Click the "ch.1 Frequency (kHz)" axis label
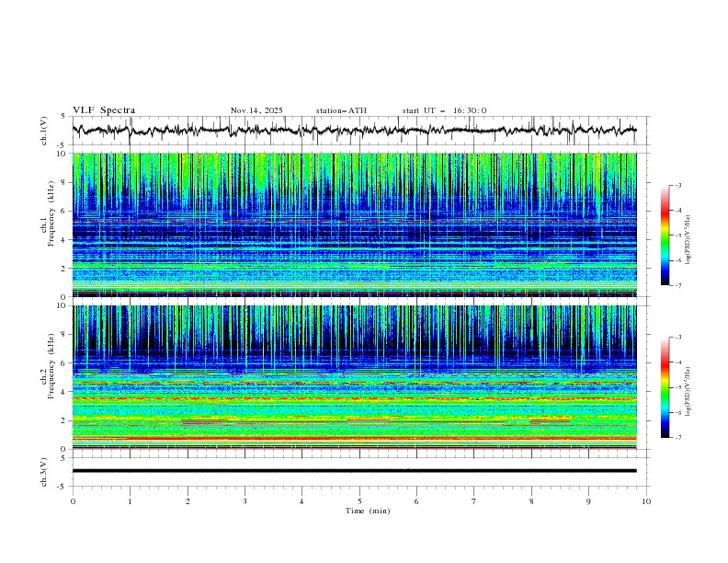The height and width of the screenshot is (563, 728). pos(48,213)
